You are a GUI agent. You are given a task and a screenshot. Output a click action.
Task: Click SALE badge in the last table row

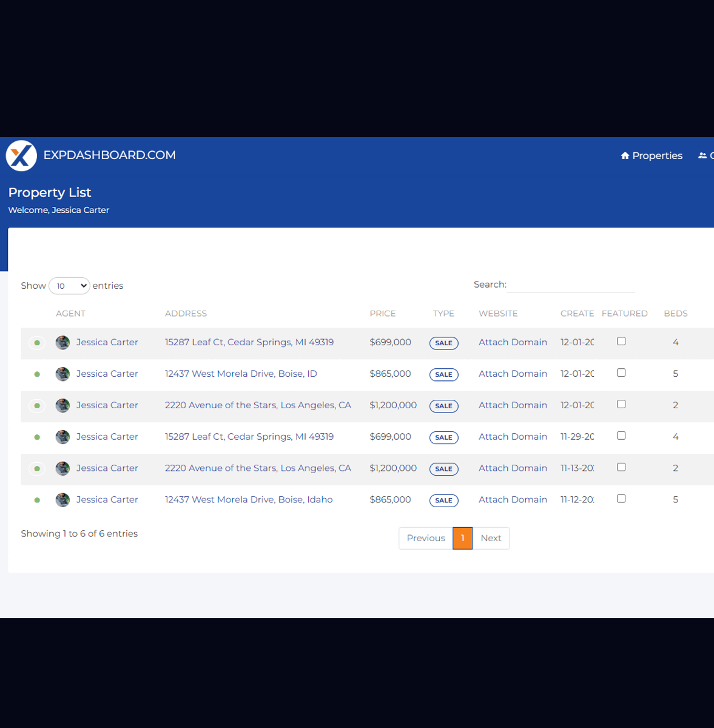[443, 500]
